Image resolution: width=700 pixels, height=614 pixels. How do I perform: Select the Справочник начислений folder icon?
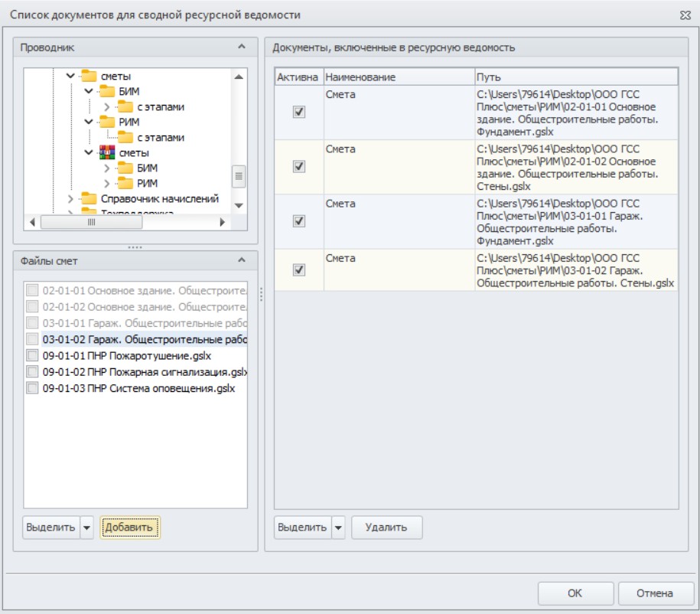tap(89, 198)
